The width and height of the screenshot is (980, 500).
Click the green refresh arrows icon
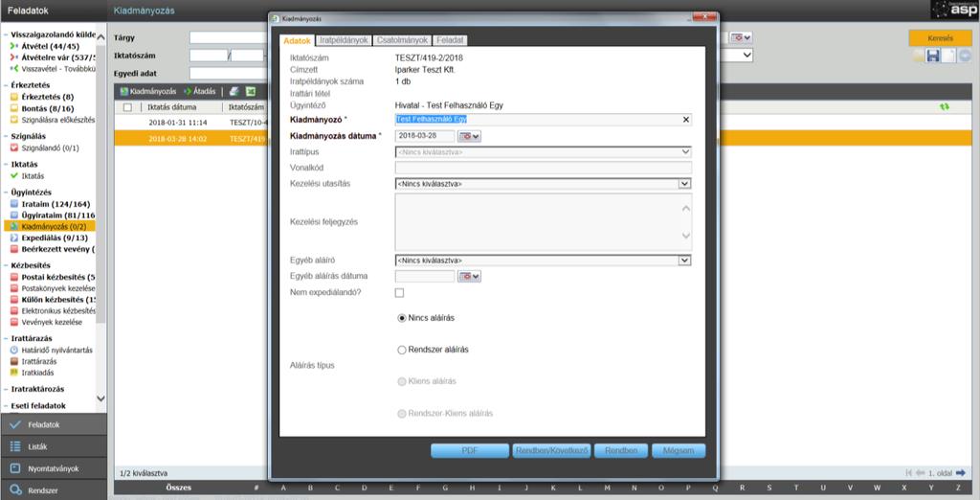(945, 107)
